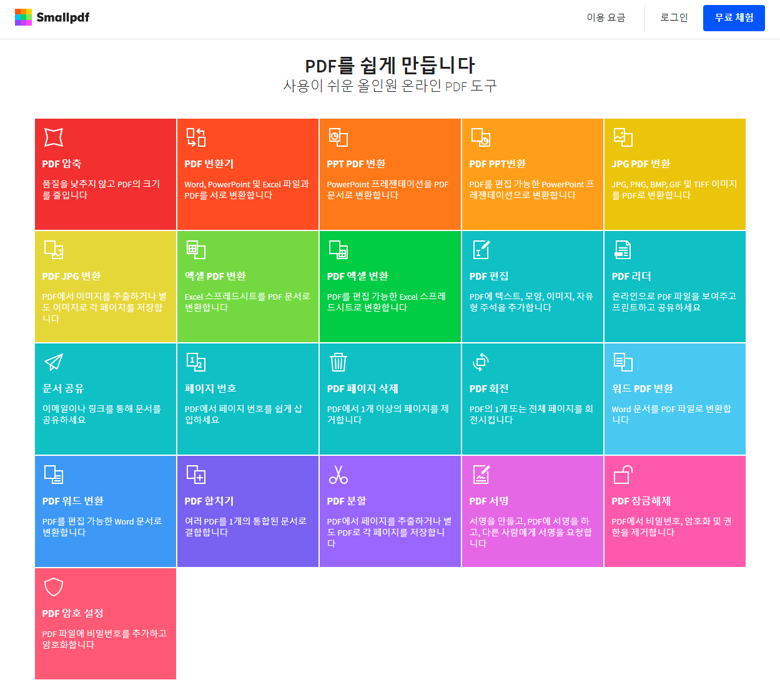Click description 'PDF에서 비밀번호, 암호화 및 권한을 제거합니다'
Image resolution: width=780 pixels, height=700 pixels.
tap(672, 526)
